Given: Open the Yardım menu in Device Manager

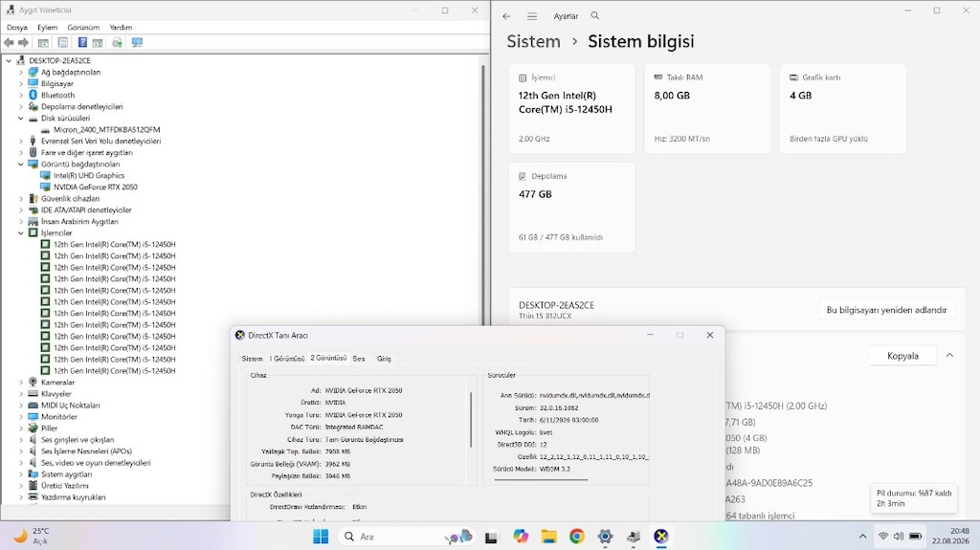Looking at the screenshot, I should (121, 28).
